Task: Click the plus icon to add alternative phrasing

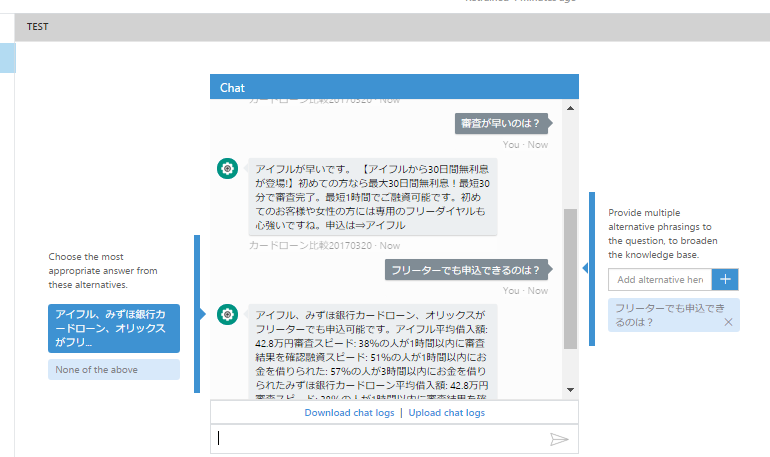Action: coord(725,279)
